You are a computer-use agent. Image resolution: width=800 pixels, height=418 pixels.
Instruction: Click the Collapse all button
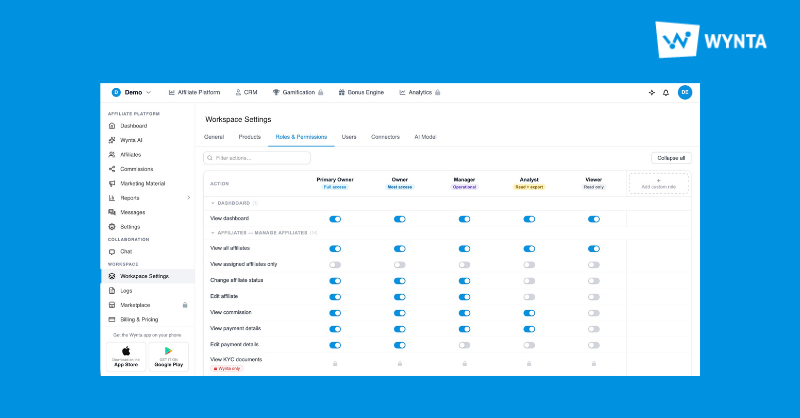671,158
